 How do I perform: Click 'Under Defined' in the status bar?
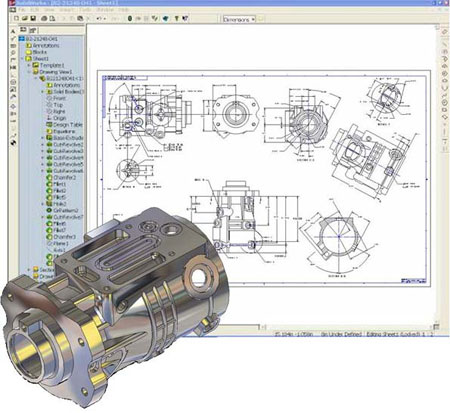pos(345,334)
